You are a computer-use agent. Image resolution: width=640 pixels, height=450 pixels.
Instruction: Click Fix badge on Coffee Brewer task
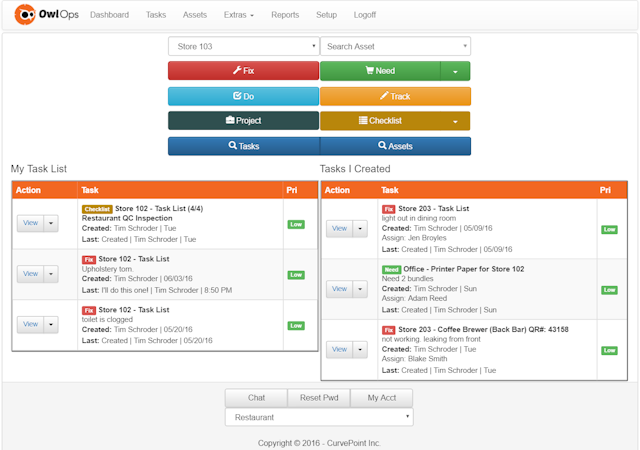pos(389,330)
